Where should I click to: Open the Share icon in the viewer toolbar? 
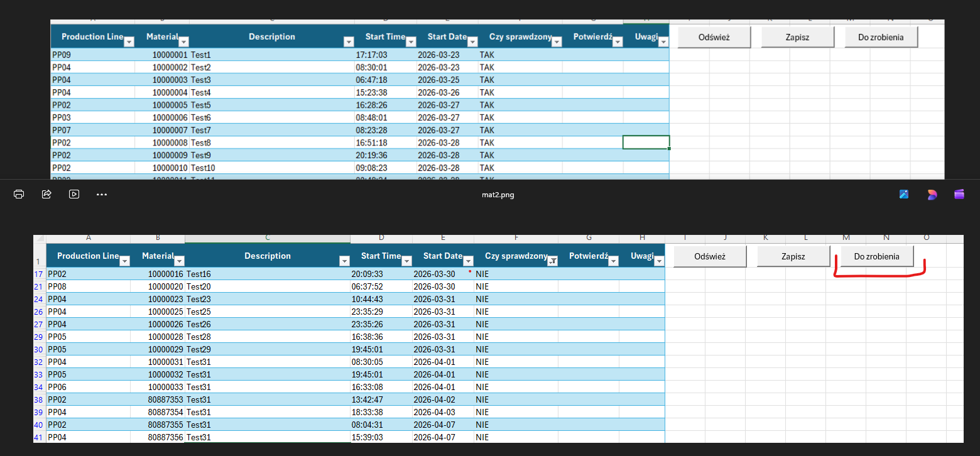coord(46,194)
